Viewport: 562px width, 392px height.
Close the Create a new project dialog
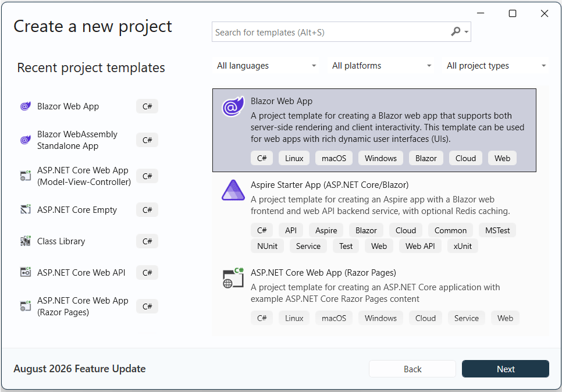click(544, 13)
